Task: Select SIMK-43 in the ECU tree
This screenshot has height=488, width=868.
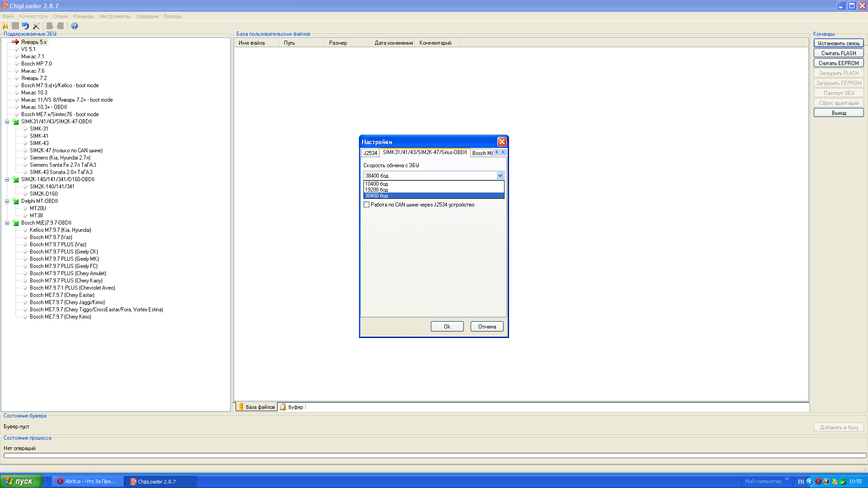Action: [39, 143]
